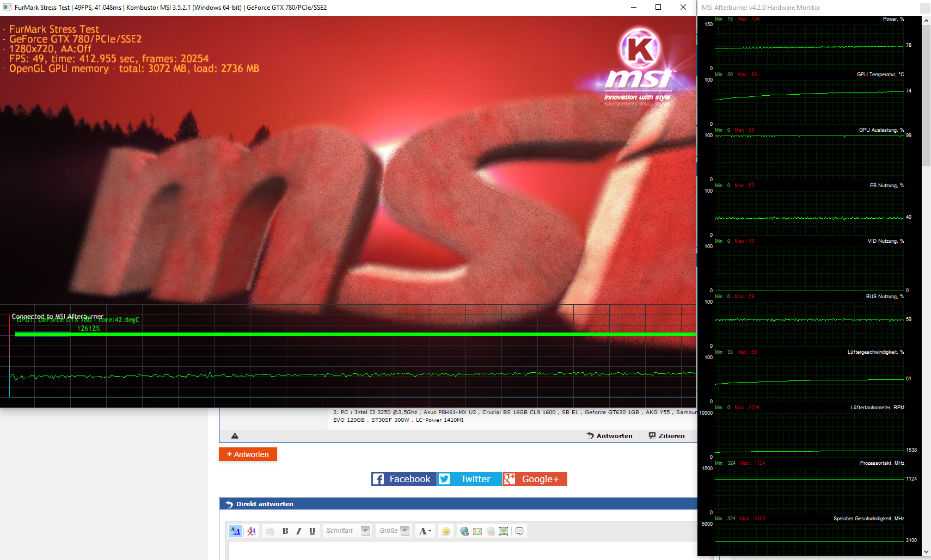The image size is (931, 560).
Task: Click the MSI Kombustor logo in FurMark
Action: pos(639,64)
